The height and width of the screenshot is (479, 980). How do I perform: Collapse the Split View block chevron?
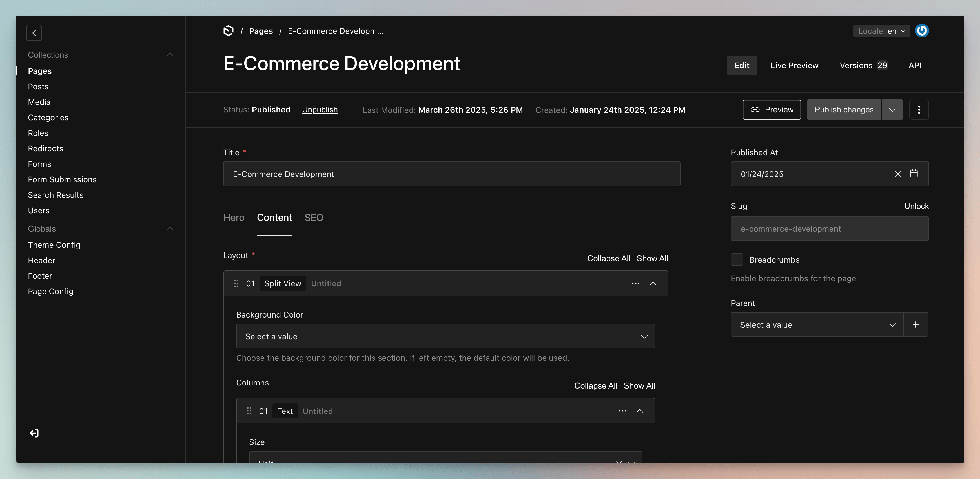tap(653, 283)
